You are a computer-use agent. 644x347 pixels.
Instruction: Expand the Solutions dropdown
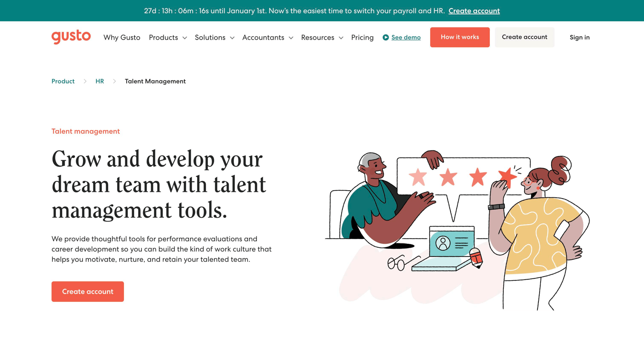[215, 38]
